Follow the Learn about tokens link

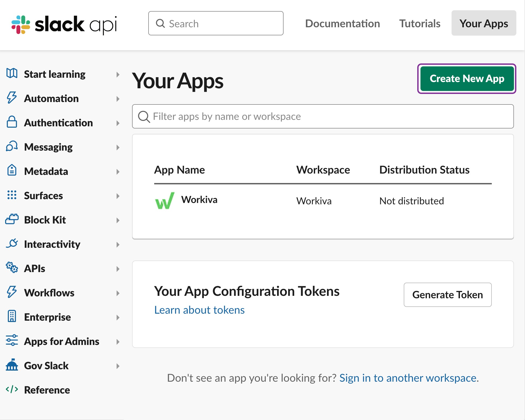click(x=199, y=310)
